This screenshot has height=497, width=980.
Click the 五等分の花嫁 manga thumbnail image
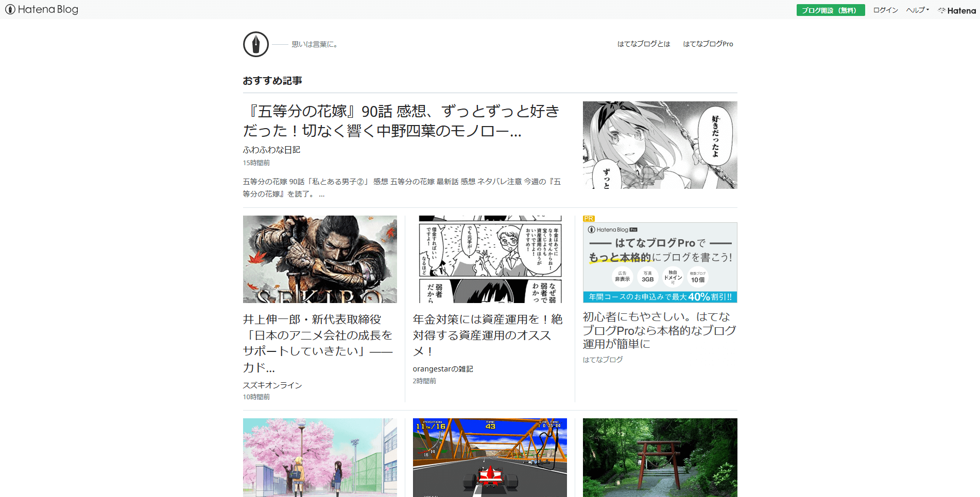[660, 145]
